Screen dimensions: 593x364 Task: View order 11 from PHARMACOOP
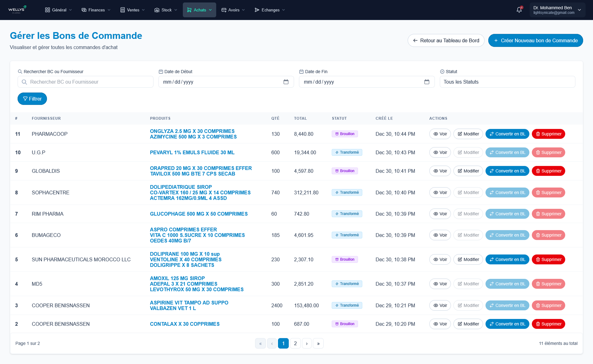tap(440, 134)
